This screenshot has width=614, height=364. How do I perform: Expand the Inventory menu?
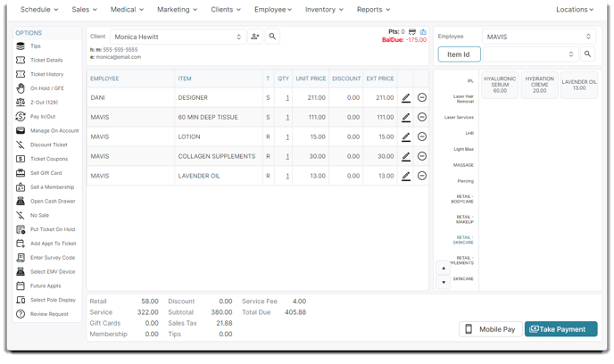pyautogui.click(x=324, y=10)
